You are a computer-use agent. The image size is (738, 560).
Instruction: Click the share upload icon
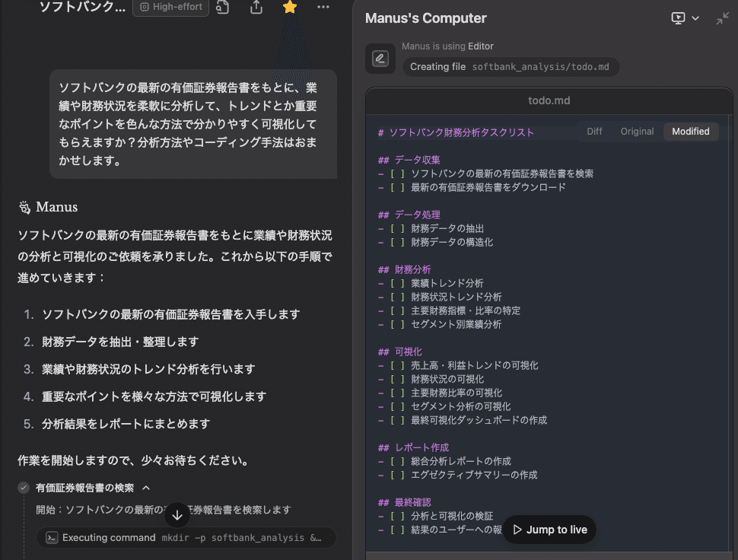click(256, 7)
